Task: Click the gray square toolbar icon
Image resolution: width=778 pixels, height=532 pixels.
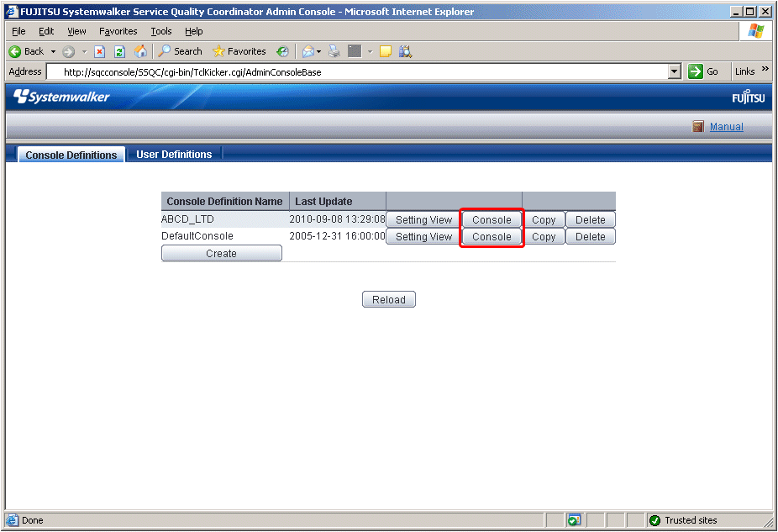Action: [x=355, y=51]
